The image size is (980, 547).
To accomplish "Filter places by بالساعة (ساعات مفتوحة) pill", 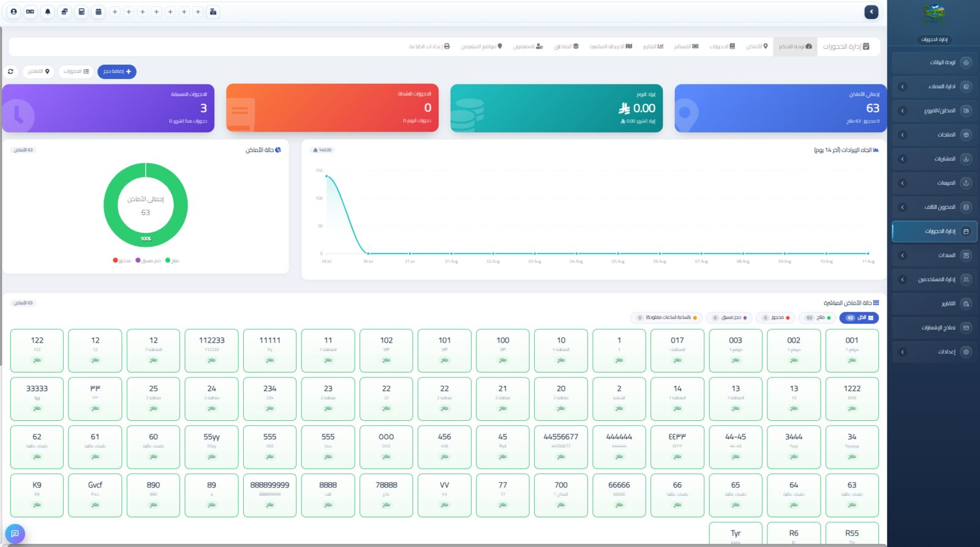I will pos(666,318).
